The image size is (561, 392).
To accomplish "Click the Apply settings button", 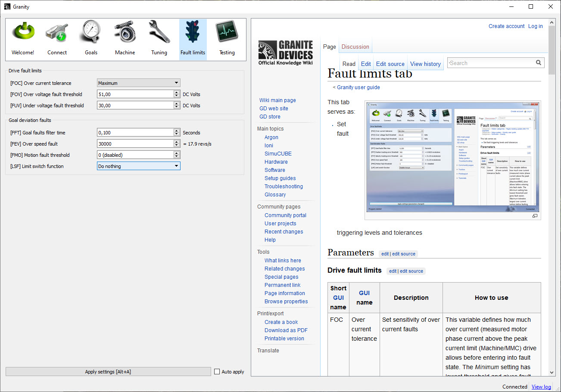I will (108, 372).
